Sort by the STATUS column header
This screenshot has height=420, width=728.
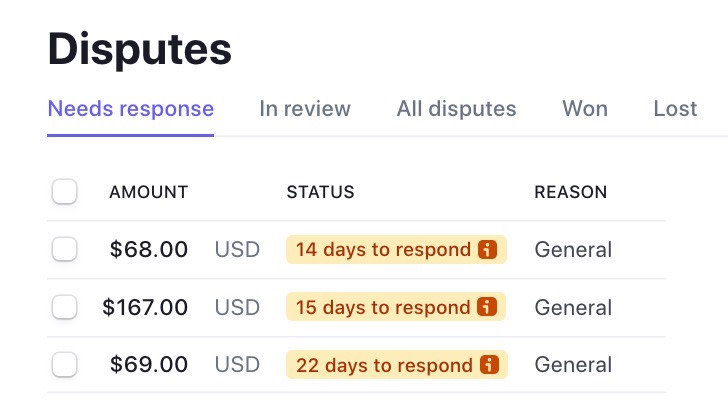pyautogui.click(x=320, y=192)
